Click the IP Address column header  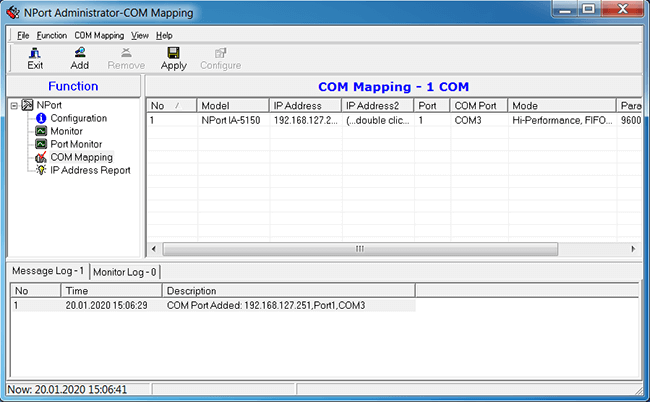click(x=305, y=106)
